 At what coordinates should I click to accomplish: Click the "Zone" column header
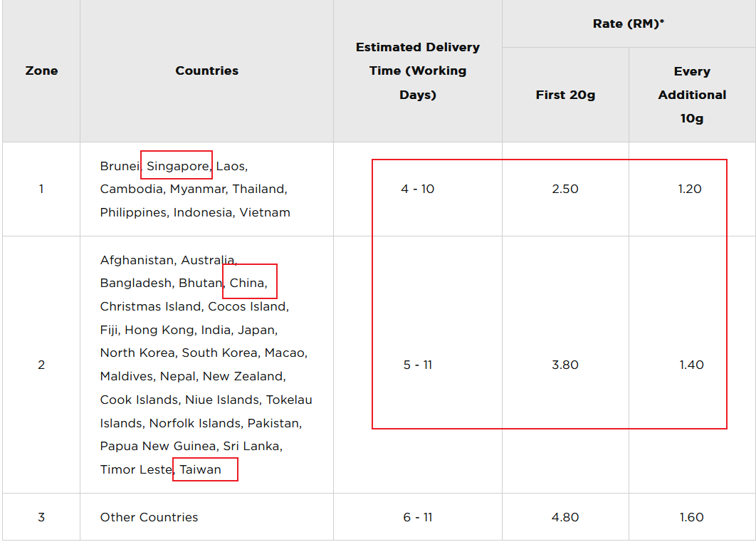tap(41, 71)
